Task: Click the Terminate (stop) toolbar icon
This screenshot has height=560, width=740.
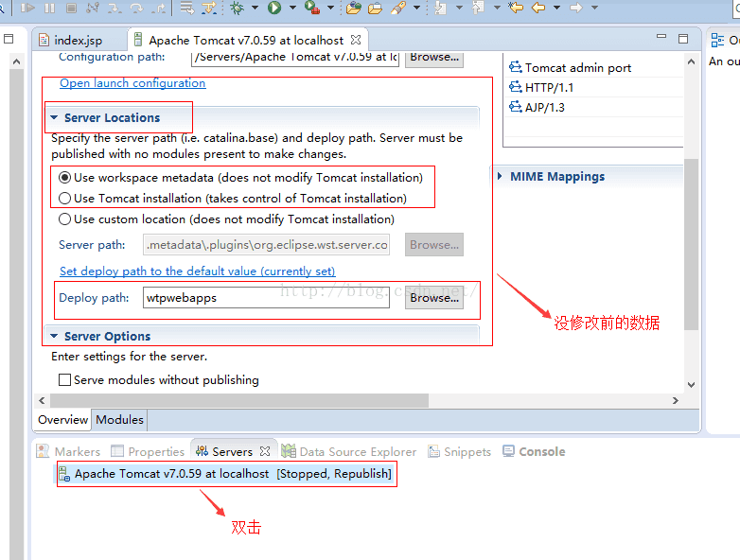Action: pyautogui.click(x=71, y=8)
